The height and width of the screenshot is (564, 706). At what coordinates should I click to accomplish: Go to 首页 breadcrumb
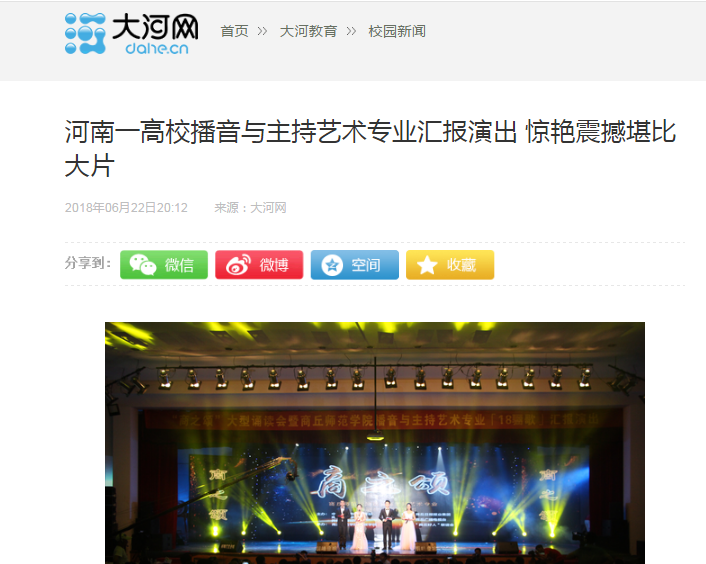click(234, 32)
